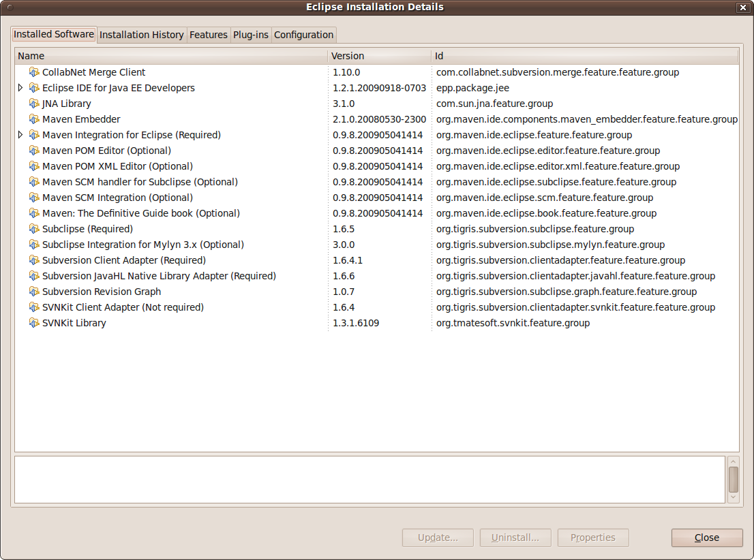
Task: Click the icon beside Maven POM Editor (Optional)
Action: pos(34,151)
